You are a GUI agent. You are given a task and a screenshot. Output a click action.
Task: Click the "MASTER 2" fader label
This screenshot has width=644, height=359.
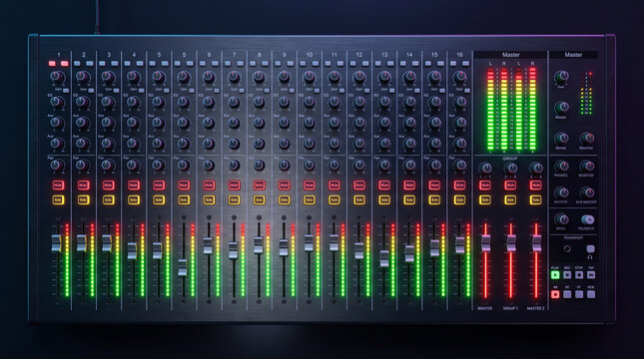tap(535, 308)
